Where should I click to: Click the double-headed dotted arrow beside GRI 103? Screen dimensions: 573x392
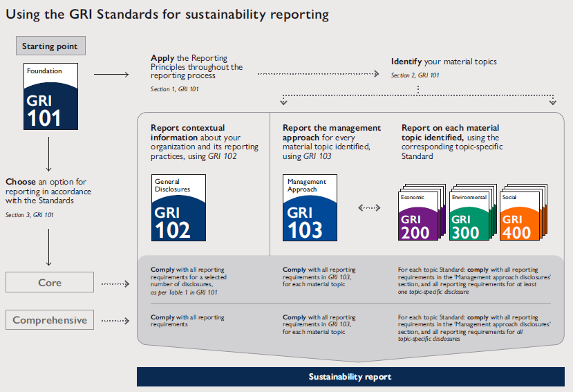coord(370,207)
